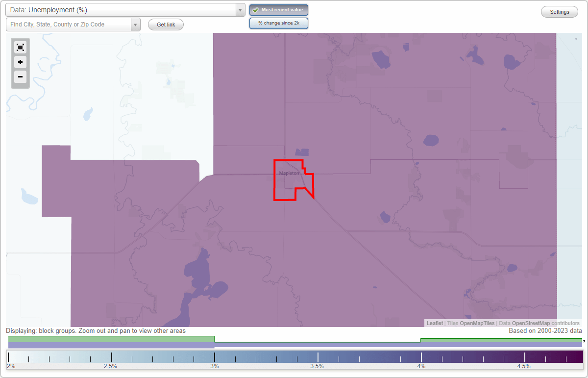
Task: Fit map to full extent
Action: 20,47
